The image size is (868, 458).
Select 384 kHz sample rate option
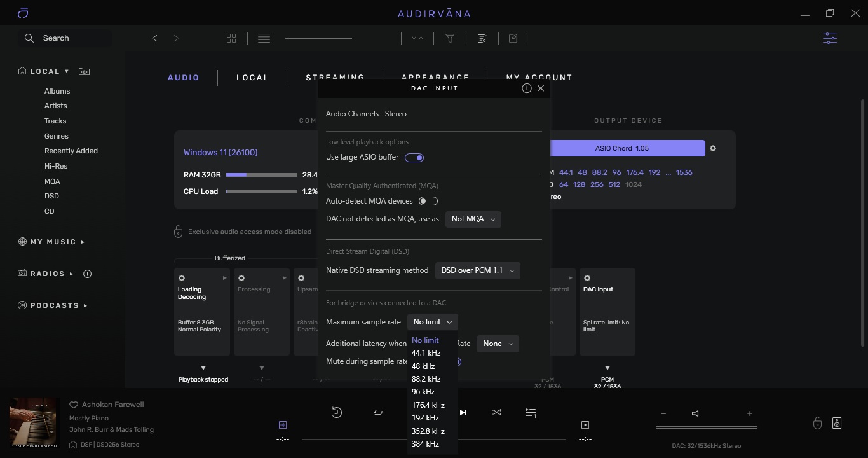425,444
